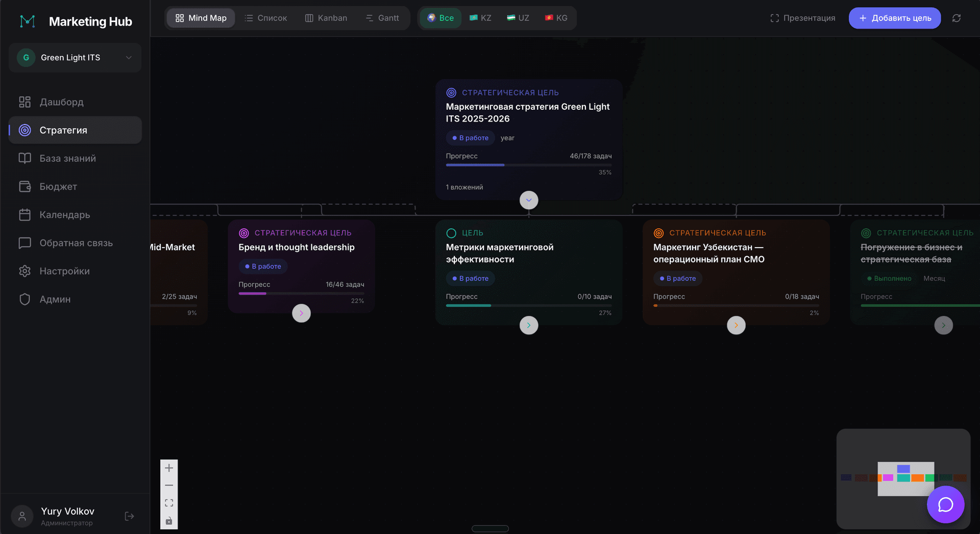Click the progress bar of main strategy
Image resolution: width=980 pixels, height=534 pixels.
[528, 165]
